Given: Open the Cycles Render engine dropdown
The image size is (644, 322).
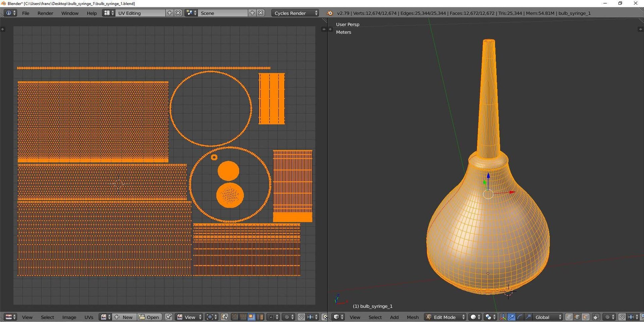Looking at the screenshot, I should pyautogui.click(x=295, y=13).
